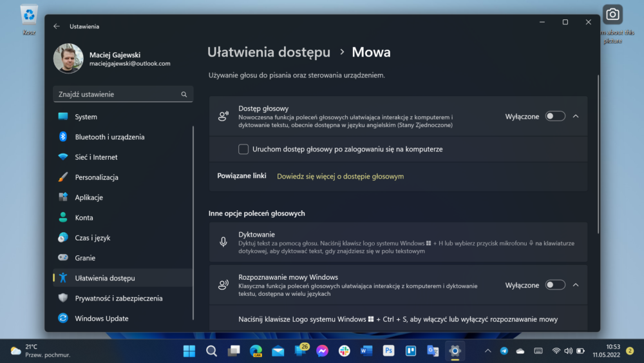The width and height of the screenshot is (644, 363).
Task: Open Slack from the taskbar
Action: point(345,351)
